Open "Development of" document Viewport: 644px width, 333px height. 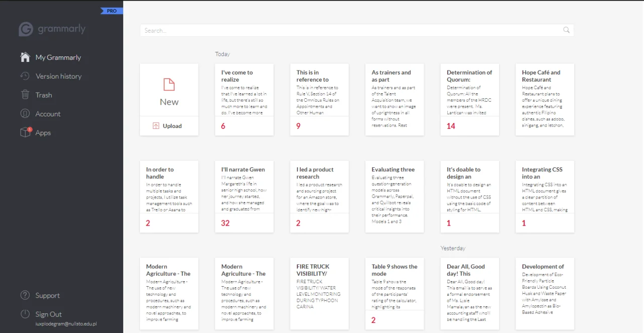[545, 294]
